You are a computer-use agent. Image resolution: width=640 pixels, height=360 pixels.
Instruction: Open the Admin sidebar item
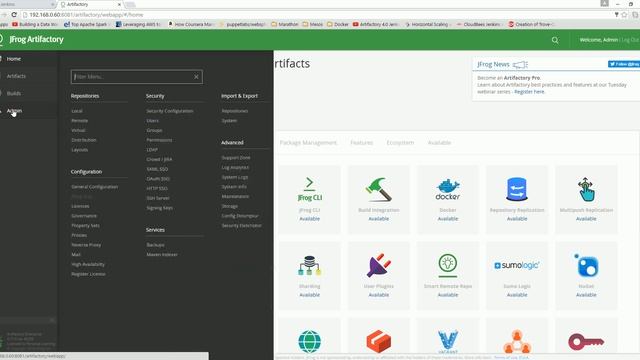pyautogui.click(x=14, y=111)
